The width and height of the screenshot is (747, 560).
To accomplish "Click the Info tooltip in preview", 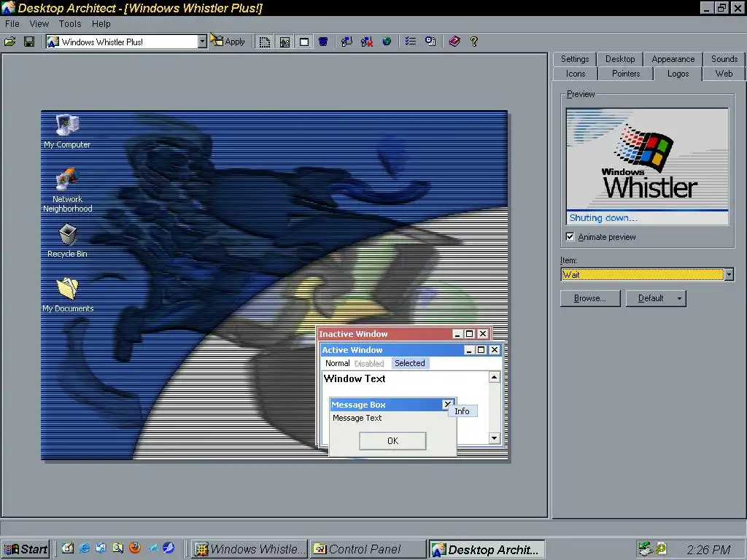I will click(462, 411).
